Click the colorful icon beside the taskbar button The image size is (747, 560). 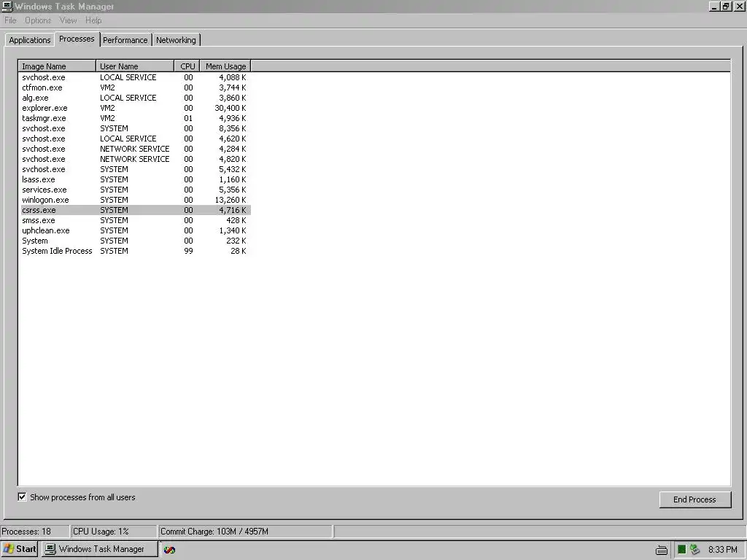point(169,550)
